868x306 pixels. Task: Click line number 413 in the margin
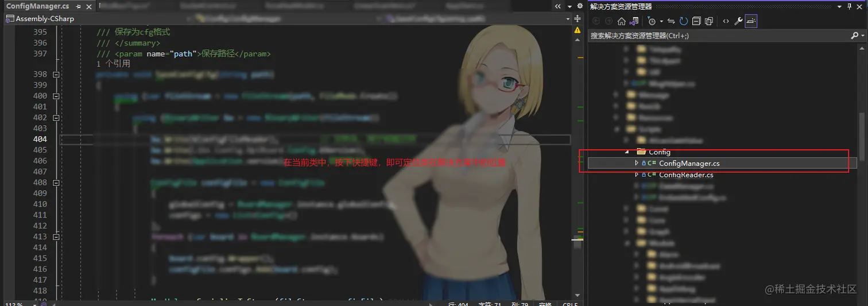coord(40,237)
